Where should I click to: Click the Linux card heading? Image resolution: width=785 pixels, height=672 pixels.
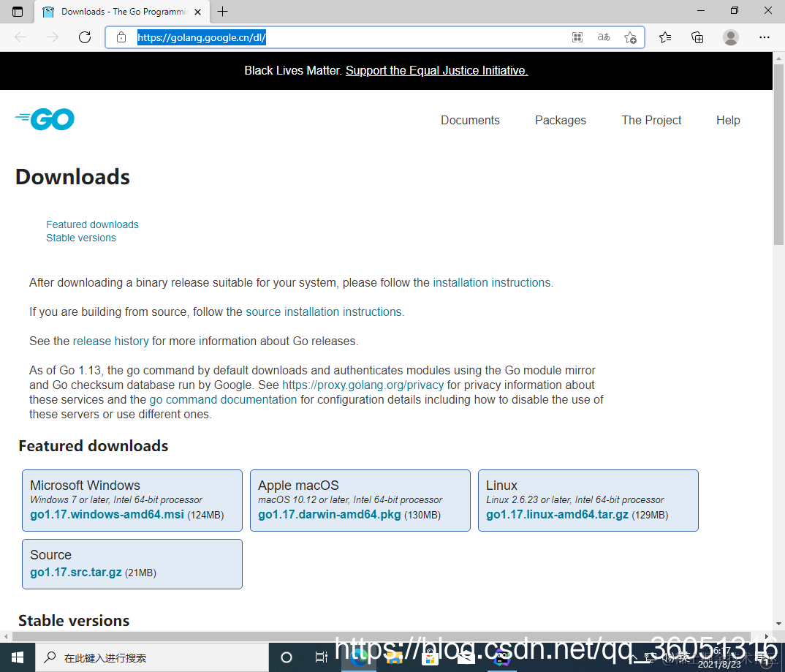tap(501, 486)
